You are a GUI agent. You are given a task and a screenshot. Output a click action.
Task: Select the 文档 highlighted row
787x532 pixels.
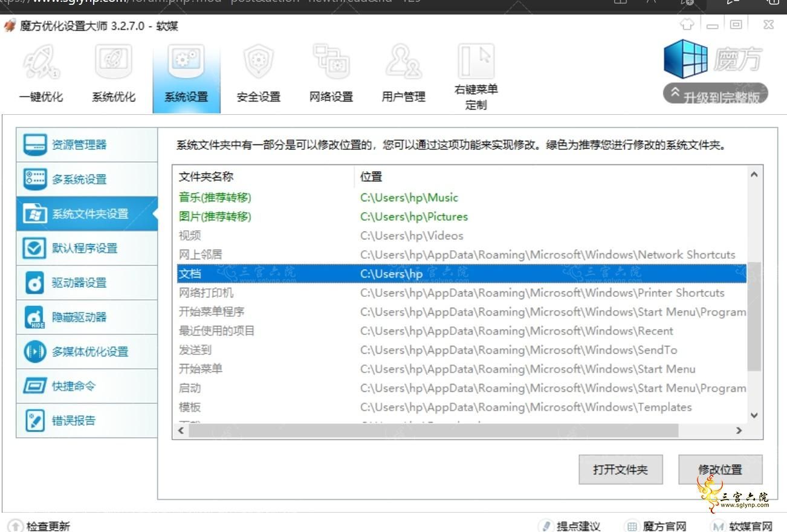(x=461, y=274)
